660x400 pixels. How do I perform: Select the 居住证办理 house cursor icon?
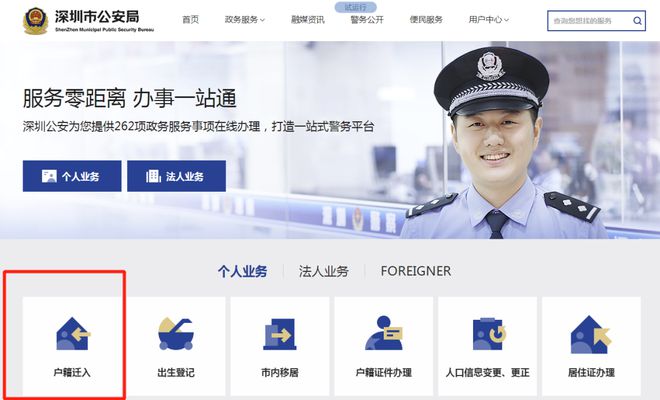point(591,335)
